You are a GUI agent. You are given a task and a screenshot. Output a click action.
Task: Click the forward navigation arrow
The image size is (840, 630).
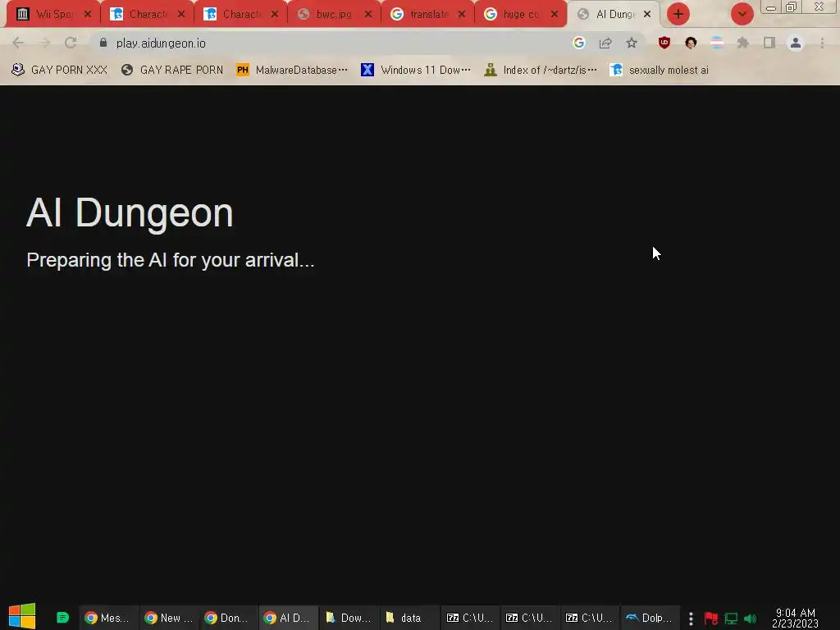44,43
